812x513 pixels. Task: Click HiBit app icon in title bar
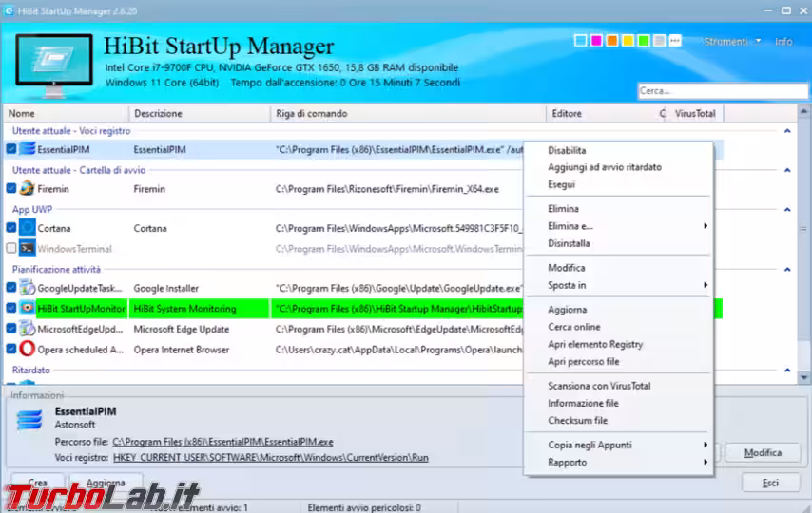tap(9, 10)
